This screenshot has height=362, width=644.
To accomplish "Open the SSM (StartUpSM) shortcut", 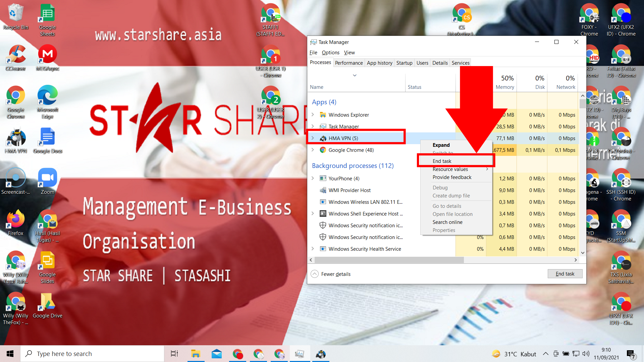I will pyautogui.click(x=621, y=226).
